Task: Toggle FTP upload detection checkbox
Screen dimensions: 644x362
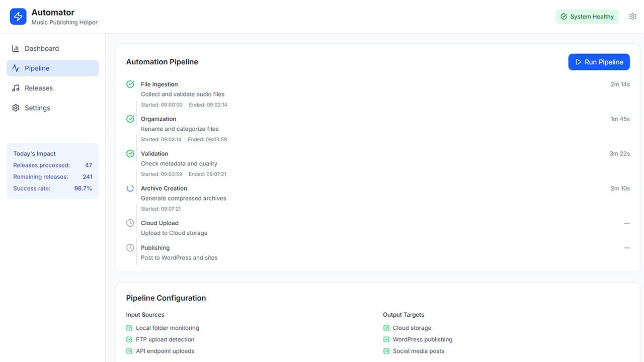Action: (129, 339)
